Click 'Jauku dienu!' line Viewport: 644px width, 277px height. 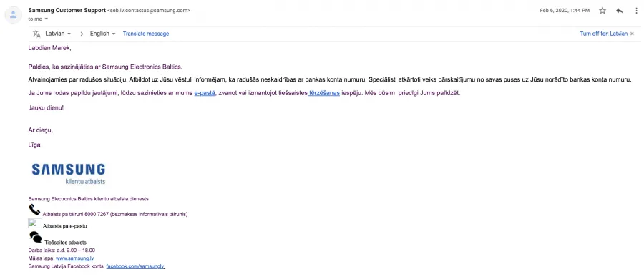[x=46, y=108]
